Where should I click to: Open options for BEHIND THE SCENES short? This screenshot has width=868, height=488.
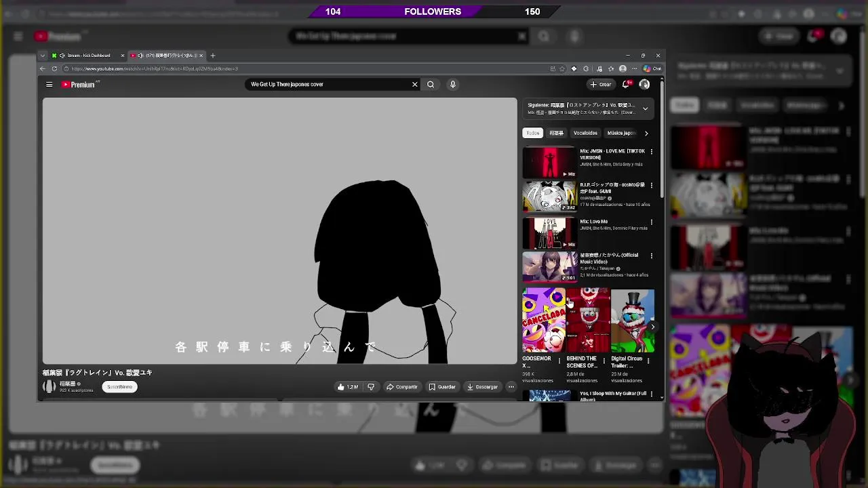(604, 361)
